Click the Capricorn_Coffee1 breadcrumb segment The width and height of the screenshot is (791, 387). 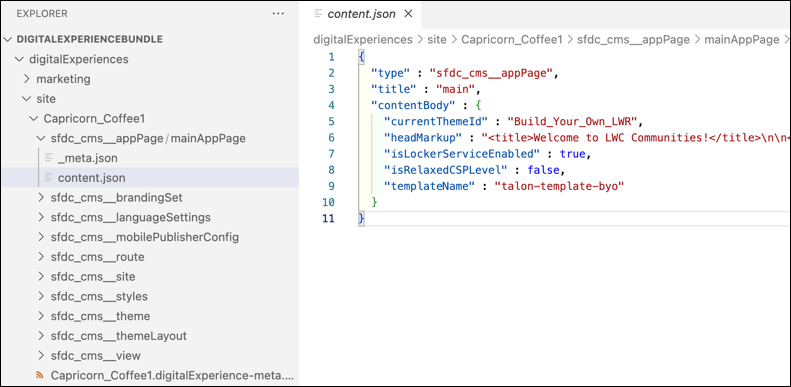click(x=512, y=39)
